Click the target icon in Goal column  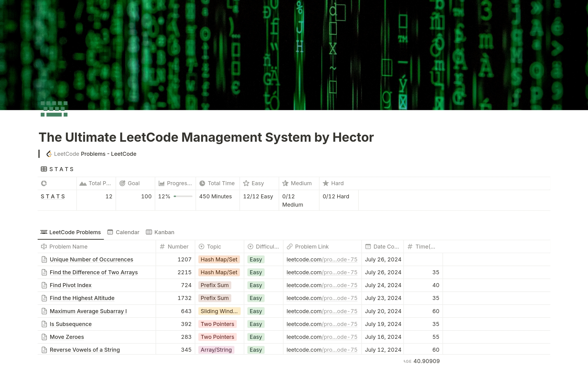coord(122,183)
